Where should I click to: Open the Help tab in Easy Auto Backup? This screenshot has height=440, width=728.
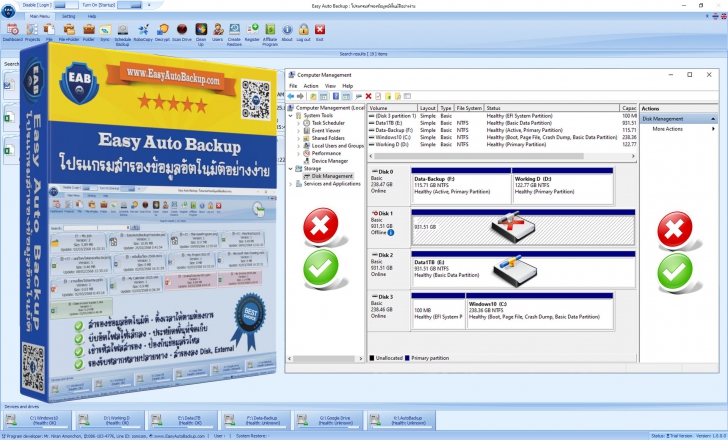tap(92, 16)
